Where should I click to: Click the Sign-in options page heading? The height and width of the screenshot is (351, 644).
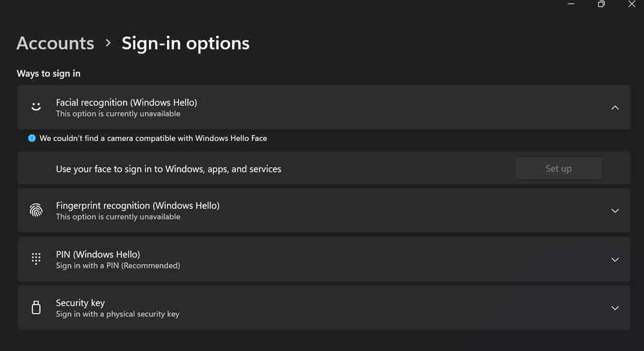[x=186, y=43]
